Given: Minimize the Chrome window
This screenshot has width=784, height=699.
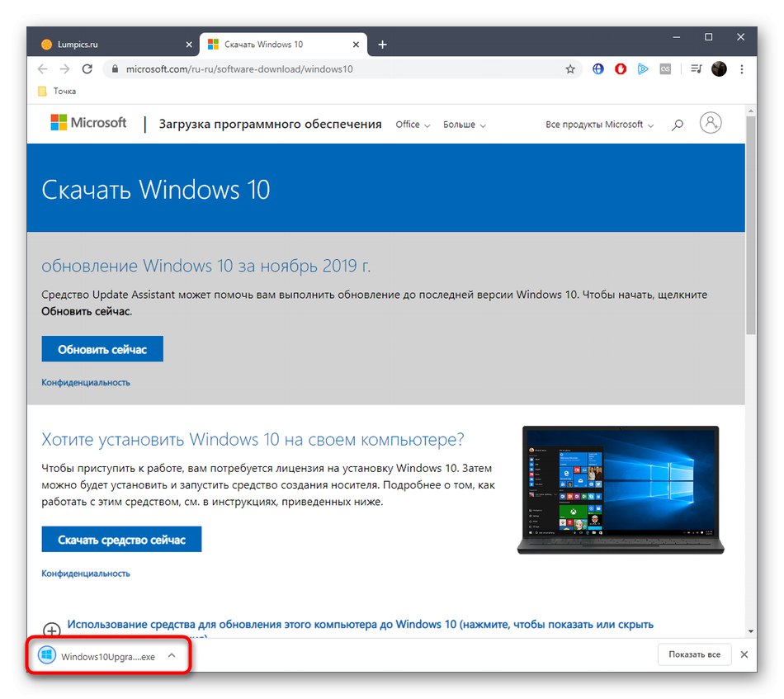Looking at the screenshot, I should click(x=677, y=37).
